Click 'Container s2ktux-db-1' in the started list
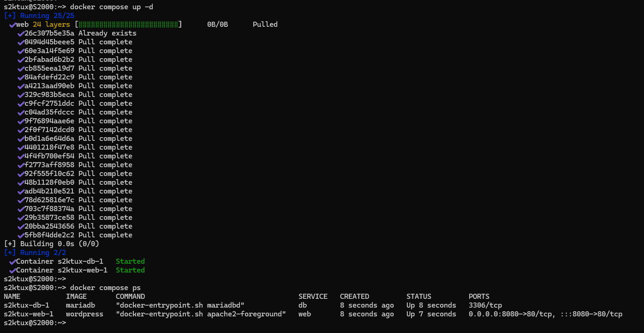This screenshot has width=644, height=333. (60, 261)
